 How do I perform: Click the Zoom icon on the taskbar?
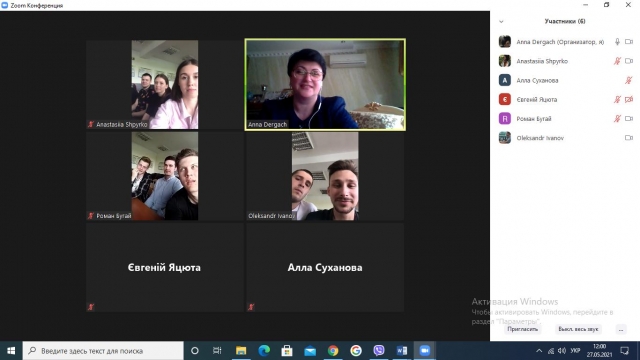click(425, 351)
